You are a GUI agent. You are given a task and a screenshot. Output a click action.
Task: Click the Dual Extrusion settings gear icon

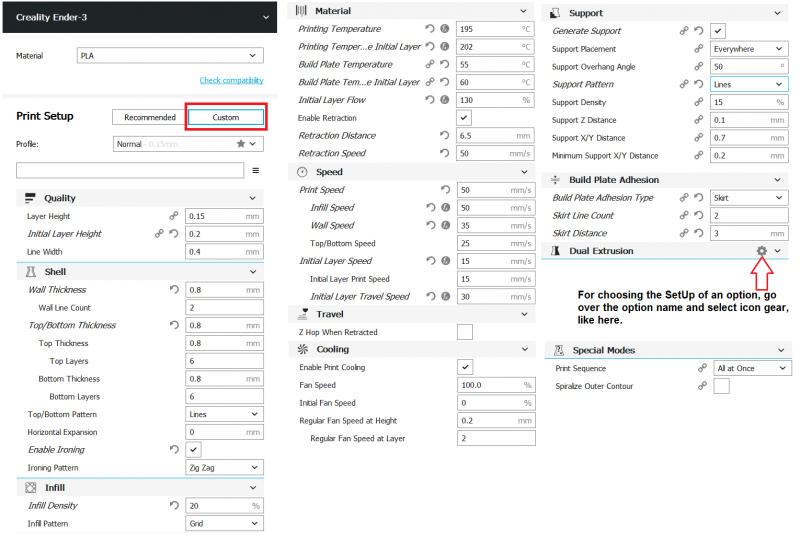point(762,251)
